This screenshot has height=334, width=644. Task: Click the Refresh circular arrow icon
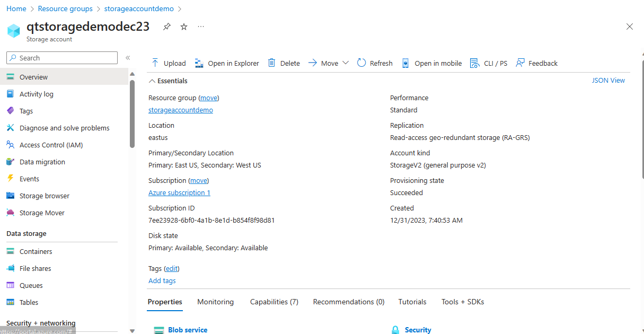pyautogui.click(x=361, y=63)
